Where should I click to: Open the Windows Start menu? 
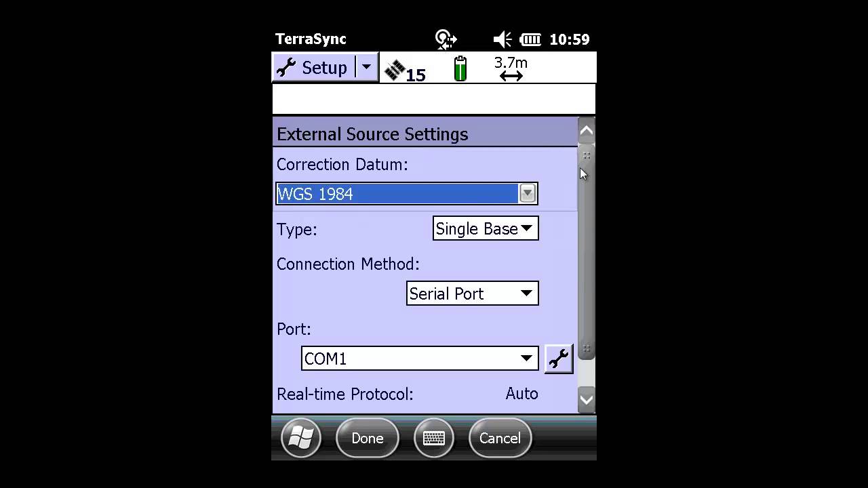click(301, 438)
